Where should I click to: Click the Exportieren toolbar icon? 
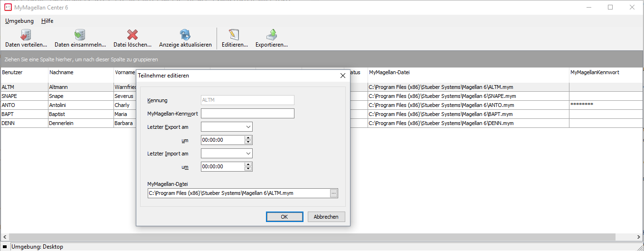click(x=271, y=35)
